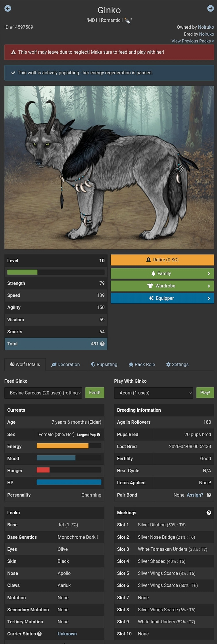The height and width of the screenshot is (644, 217).
Task: Switch to the Decoration tab
Action: pos(66,364)
